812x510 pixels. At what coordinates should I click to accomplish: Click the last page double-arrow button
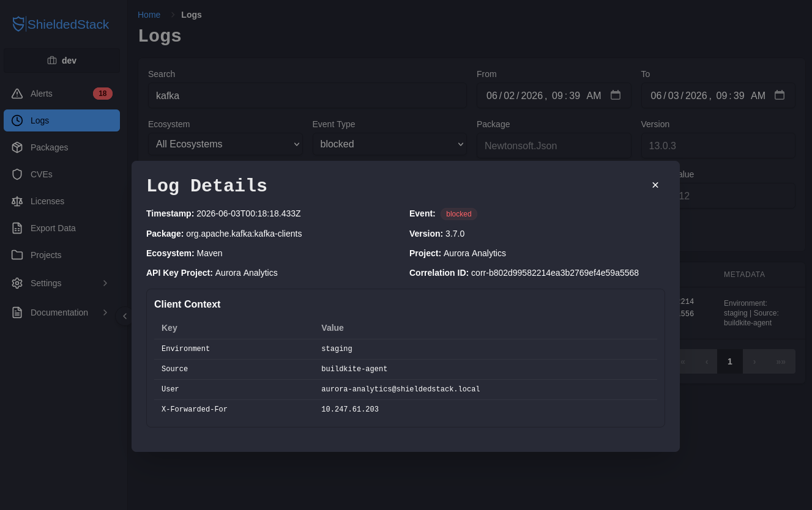781,361
